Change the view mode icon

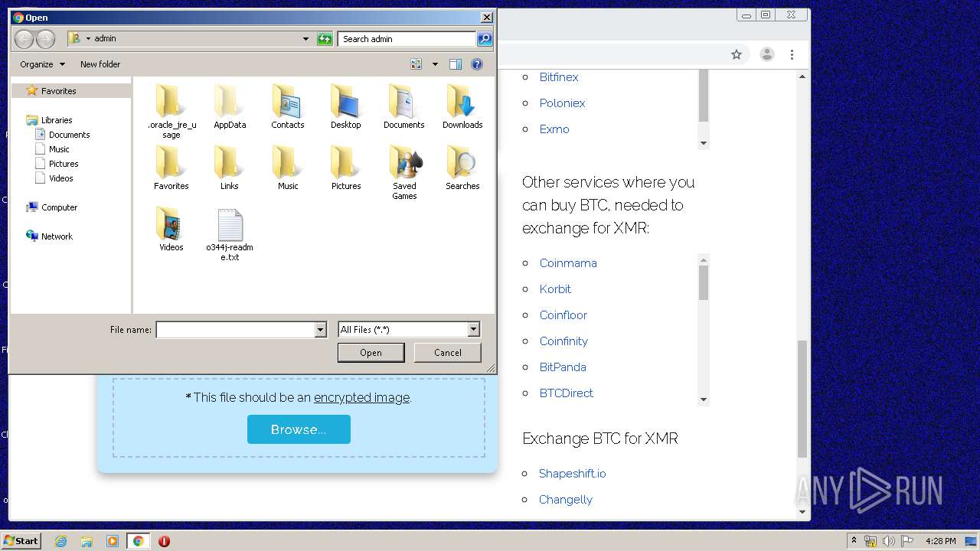[416, 64]
